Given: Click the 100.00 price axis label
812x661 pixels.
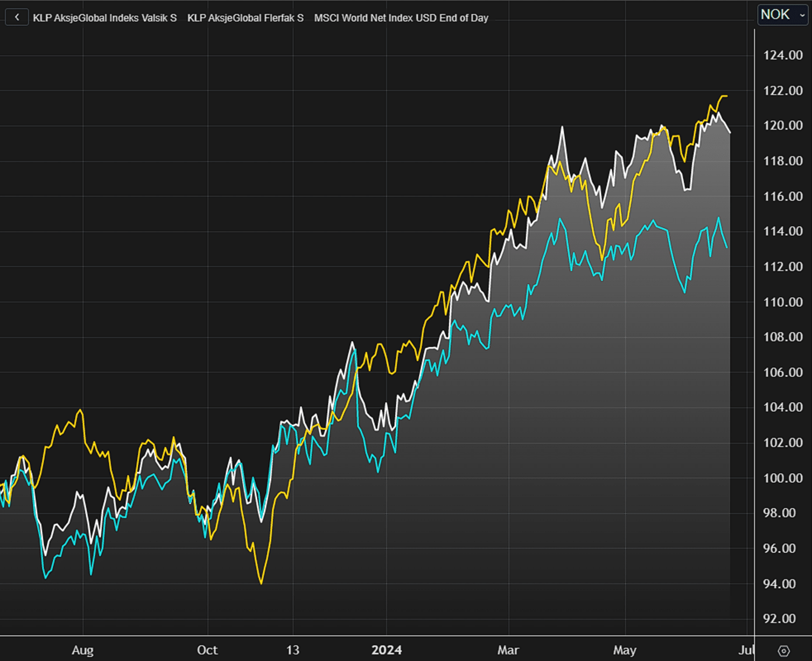Looking at the screenshot, I should [x=783, y=478].
